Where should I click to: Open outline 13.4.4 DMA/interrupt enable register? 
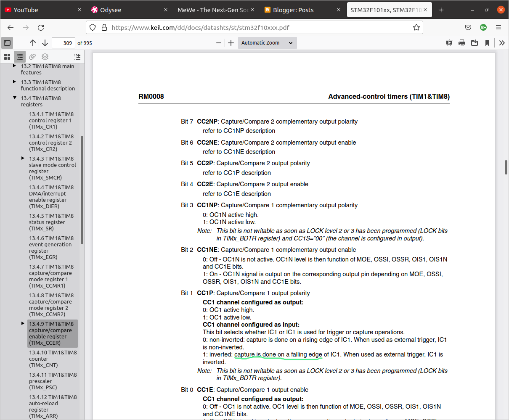click(51, 197)
